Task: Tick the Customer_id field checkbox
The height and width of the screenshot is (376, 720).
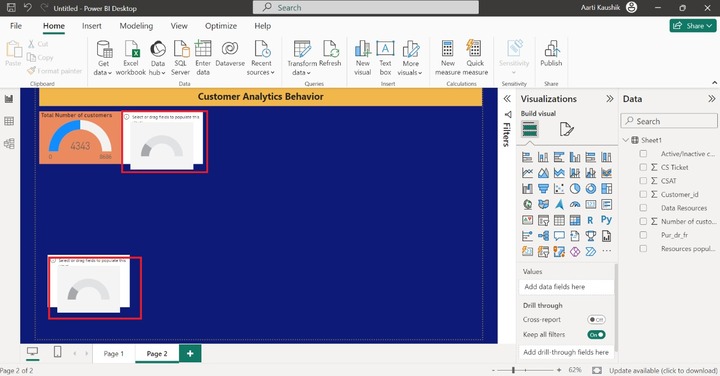Action: [643, 194]
